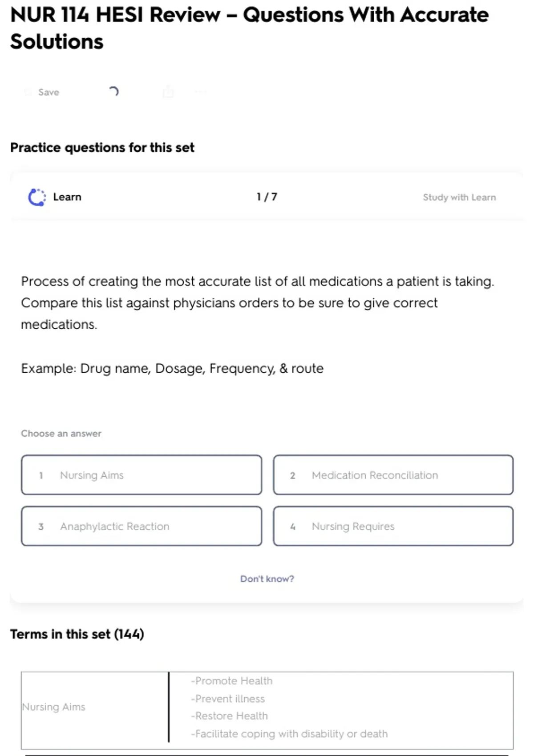Select answer Nursing Aims
The height and width of the screenshot is (756, 534).
[141, 475]
